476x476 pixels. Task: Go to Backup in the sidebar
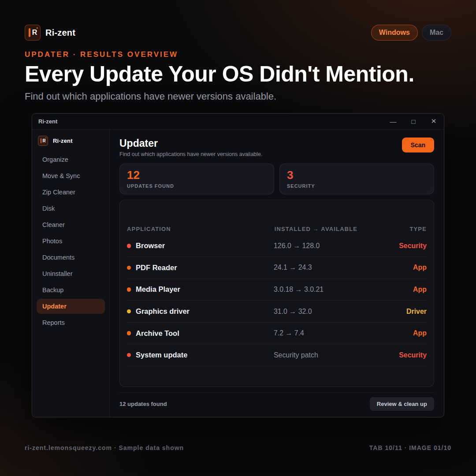(71, 290)
